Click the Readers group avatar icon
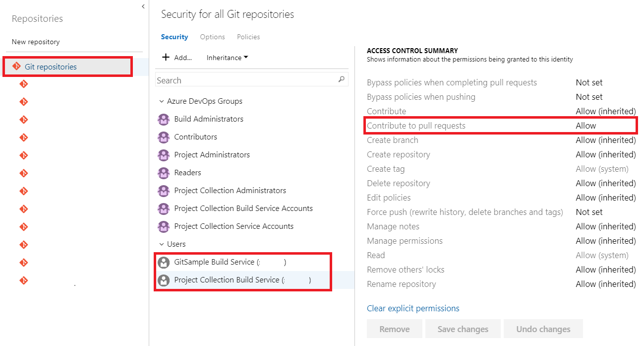644x346 pixels. [x=164, y=173]
